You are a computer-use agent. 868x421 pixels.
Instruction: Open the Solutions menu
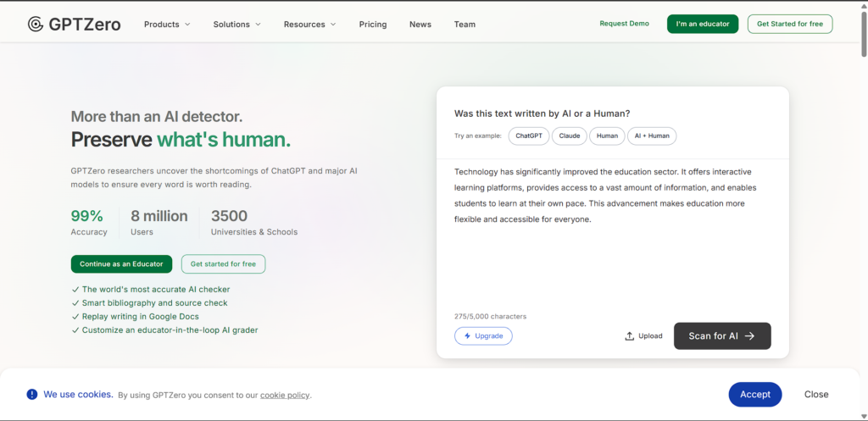(x=237, y=25)
